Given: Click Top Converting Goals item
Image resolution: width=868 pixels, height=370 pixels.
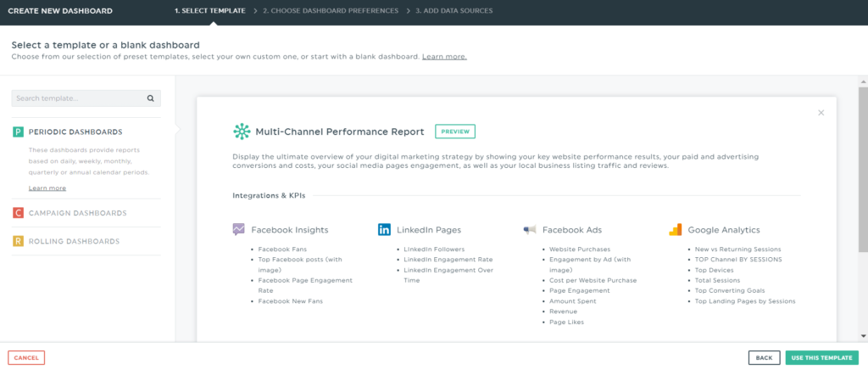Looking at the screenshot, I should click(x=730, y=290).
